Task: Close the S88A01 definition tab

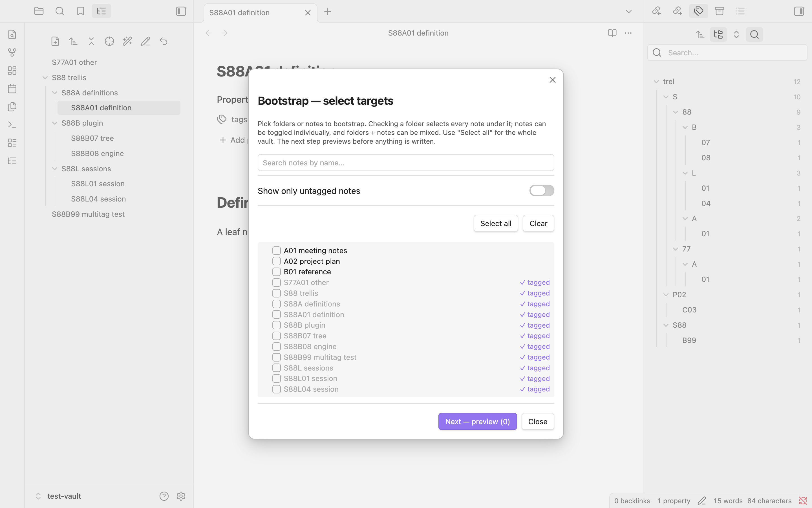Action: [308, 13]
